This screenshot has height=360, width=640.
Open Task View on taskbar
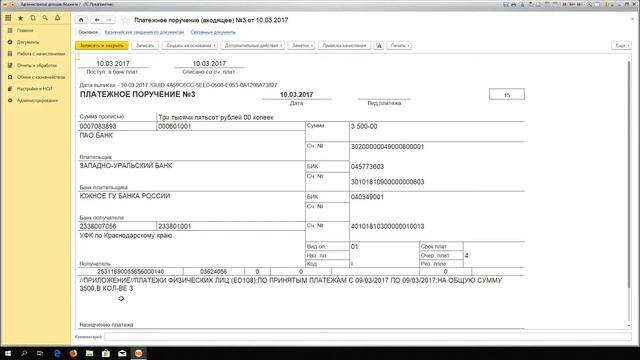coord(40,353)
